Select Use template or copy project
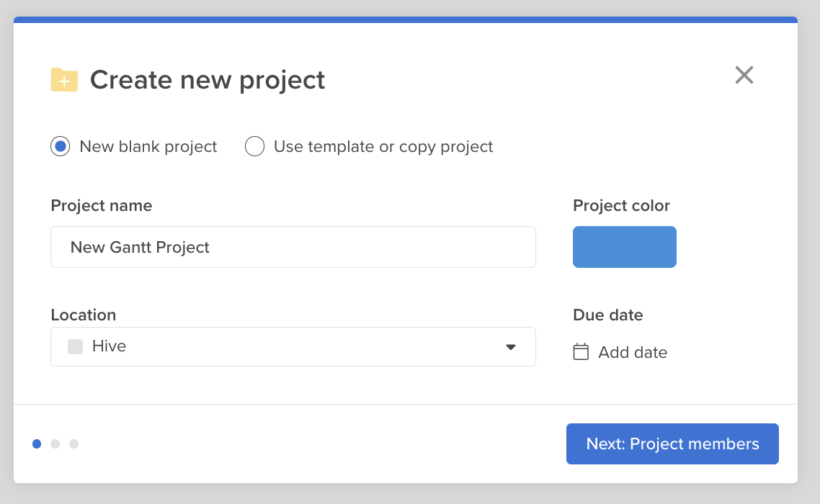This screenshot has height=504, width=820. click(x=254, y=146)
